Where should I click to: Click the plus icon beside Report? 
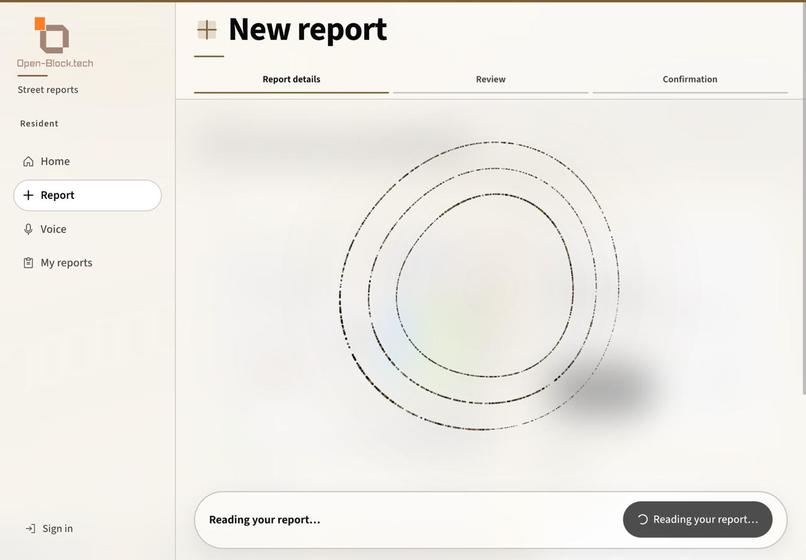pyautogui.click(x=28, y=195)
